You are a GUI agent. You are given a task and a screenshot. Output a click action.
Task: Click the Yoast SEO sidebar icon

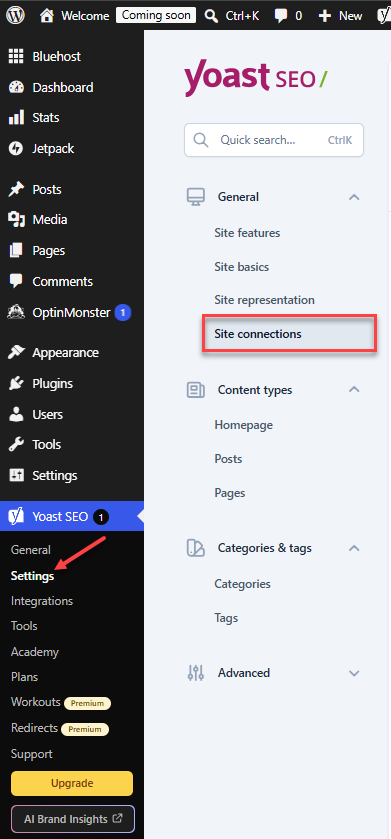(17, 516)
